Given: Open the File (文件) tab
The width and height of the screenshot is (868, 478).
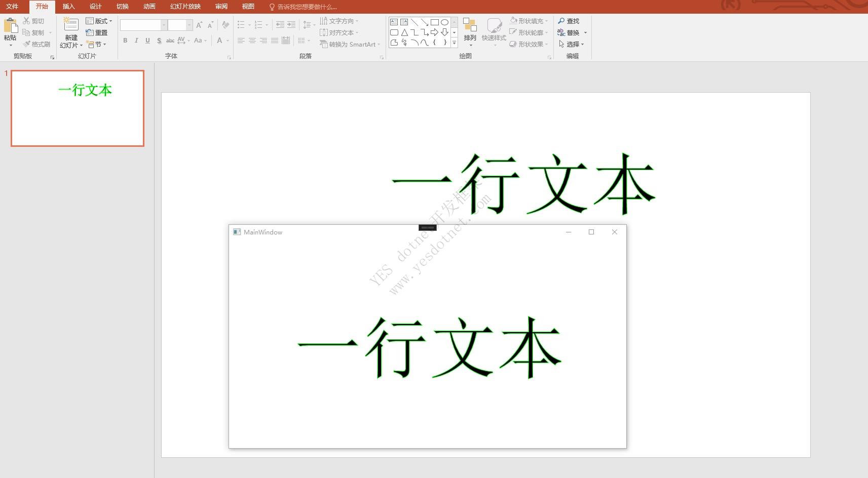Looking at the screenshot, I should 12,7.
